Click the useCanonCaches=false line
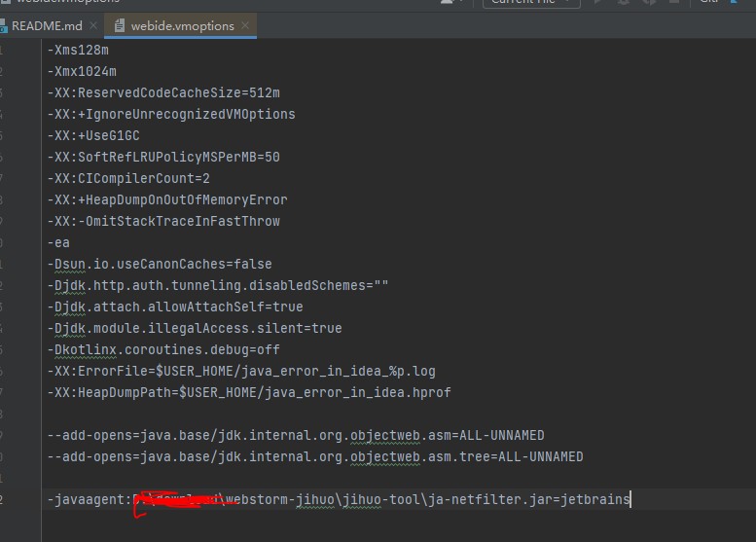The image size is (756, 542). coord(160,265)
